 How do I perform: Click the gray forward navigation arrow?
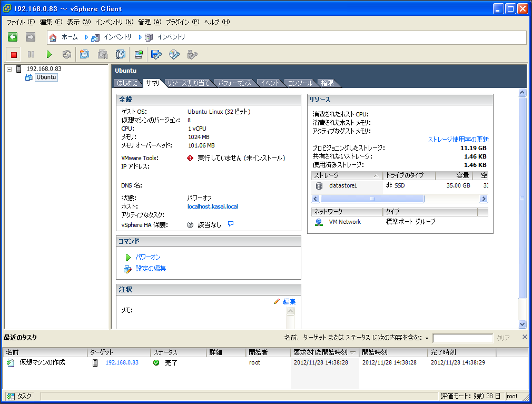coord(30,37)
